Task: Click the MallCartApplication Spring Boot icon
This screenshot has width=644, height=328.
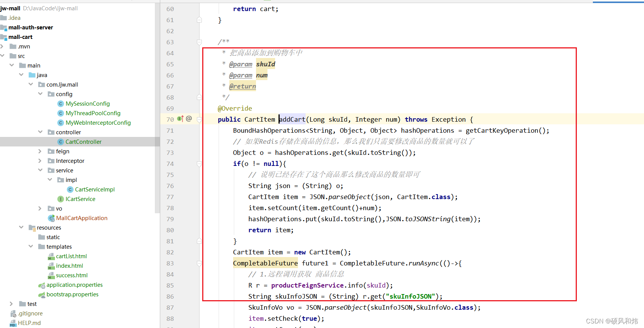Action: (x=51, y=218)
